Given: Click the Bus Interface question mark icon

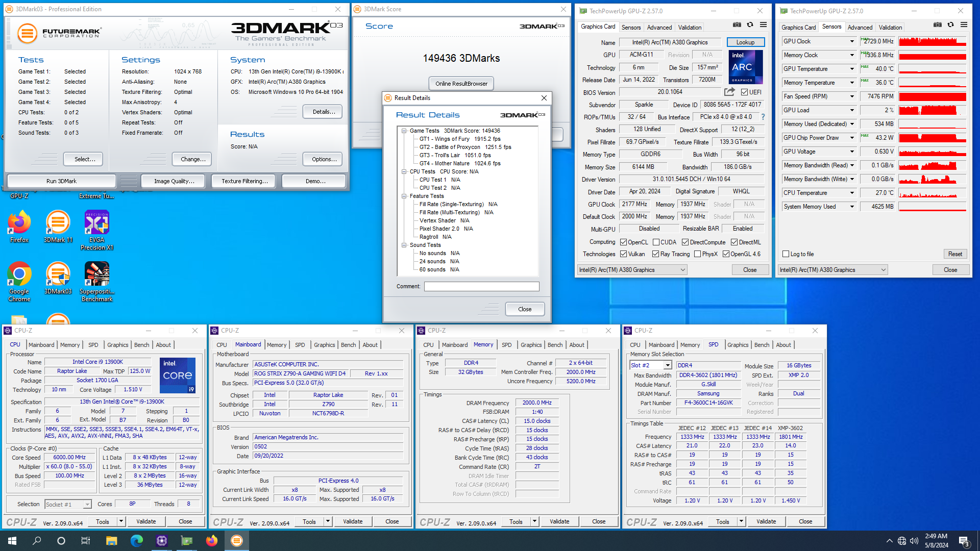Looking at the screenshot, I should click(x=763, y=117).
